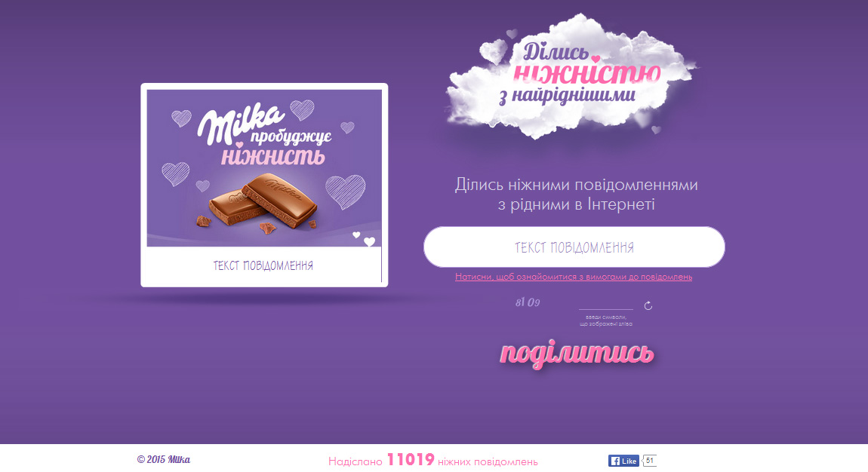Click the pink поділитись share button
868x472 pixels.
click(577, 353)
